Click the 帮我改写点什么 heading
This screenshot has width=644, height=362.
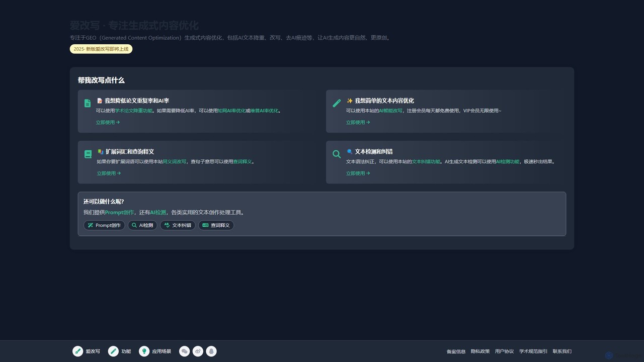[101, 80]
